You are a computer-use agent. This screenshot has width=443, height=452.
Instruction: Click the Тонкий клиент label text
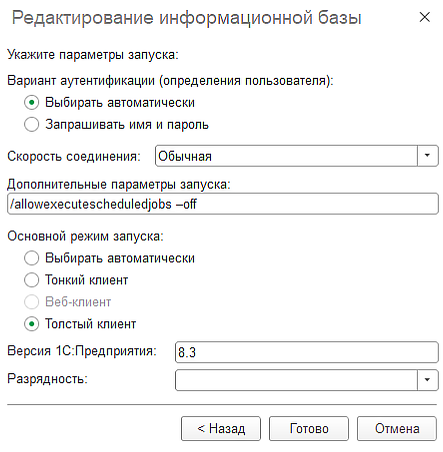(87, 280)
